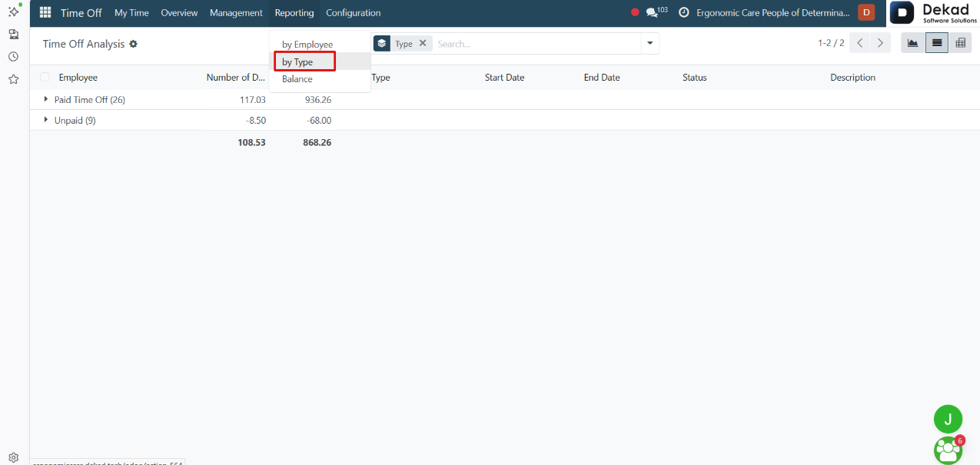The image size is (980, 465).
Task: Open the user avatar D menu
Action: [x=866, y=12]
